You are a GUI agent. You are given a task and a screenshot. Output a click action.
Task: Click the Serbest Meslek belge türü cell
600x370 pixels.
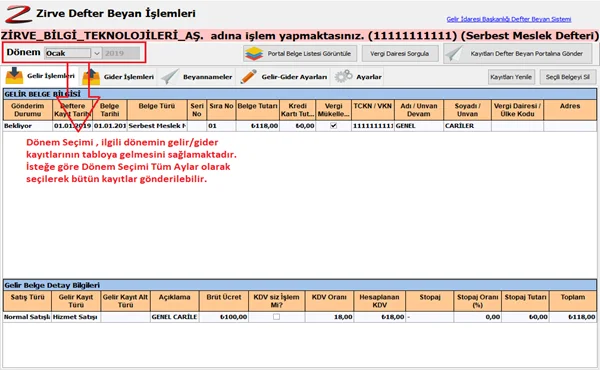click(157, 126)
